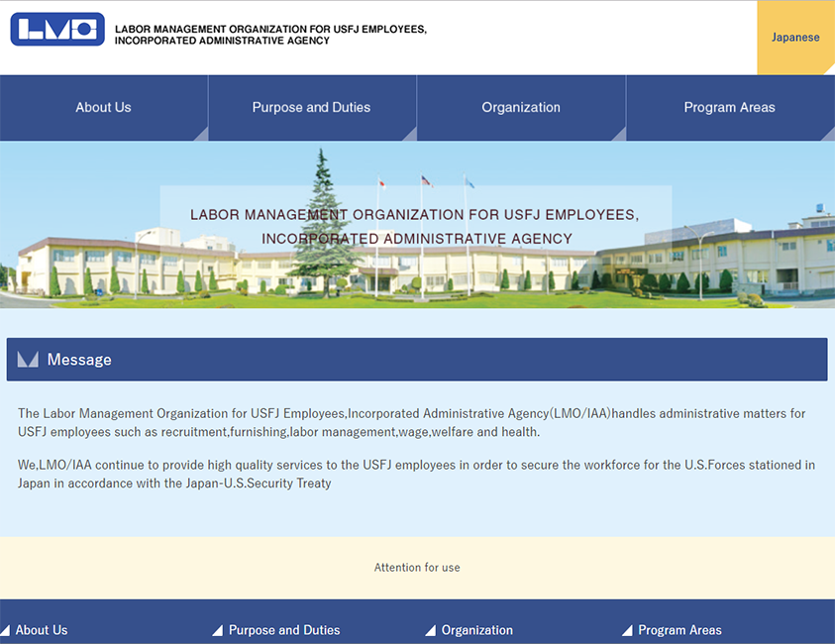Viewport: 835px width, 644px height.
Task: Click the paragraph starting 'The Labor Management Organization'
Action: [x=412, y=422]
